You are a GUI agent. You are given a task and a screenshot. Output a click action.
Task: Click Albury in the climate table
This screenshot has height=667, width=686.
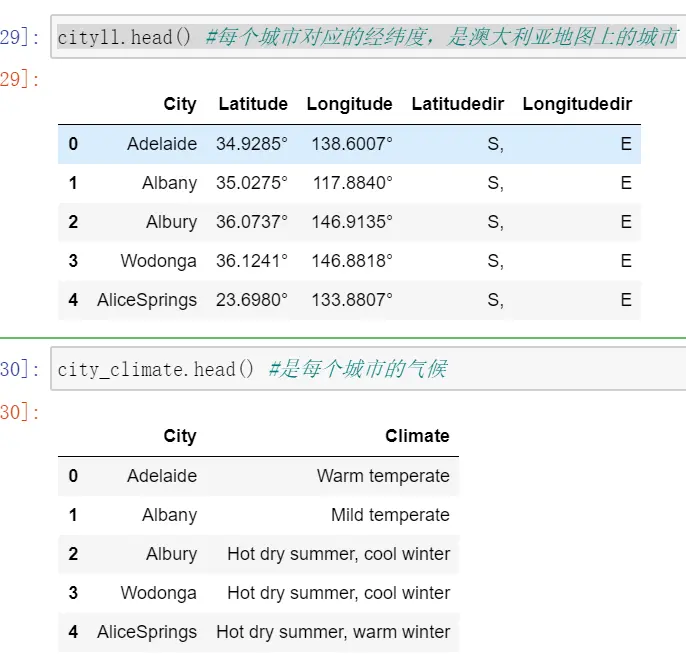[172, 554]
